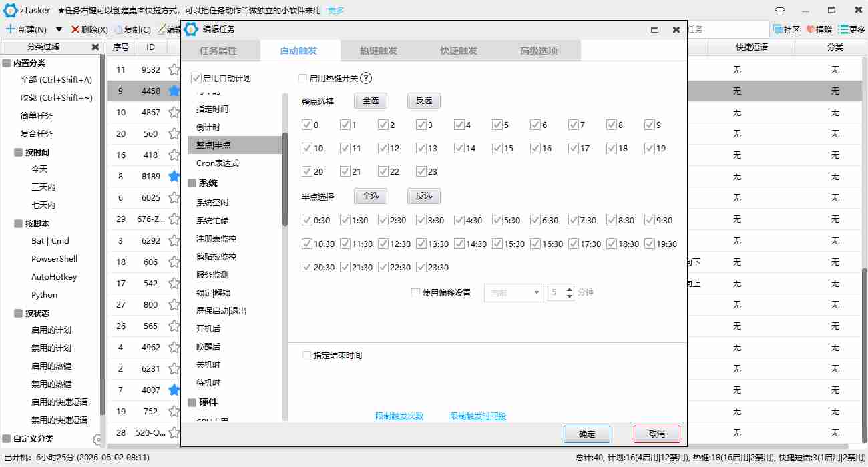The image size is (868, 467).
Task: Toggle favorite star for task ID 4962
Action: click(174, 347)
